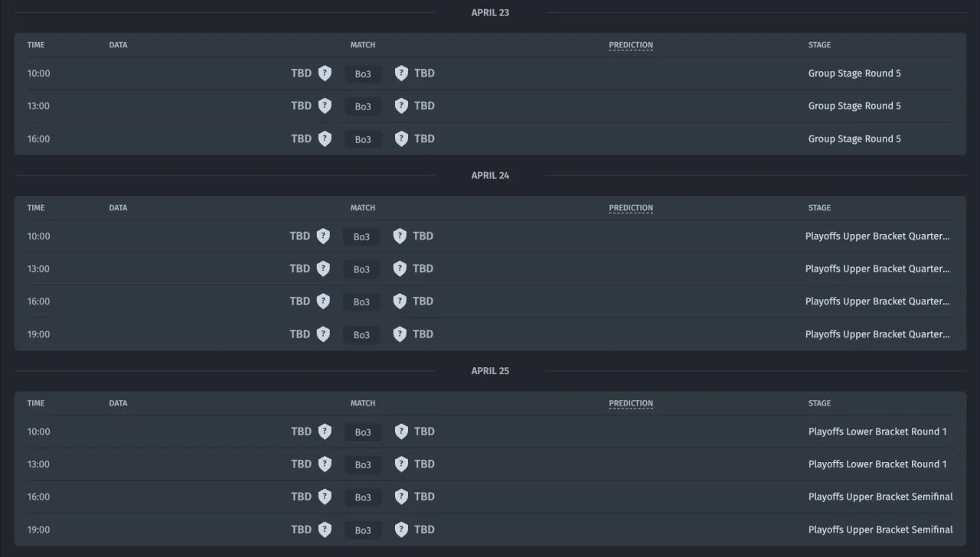Screen dimensions: 980x557
Task: Open left team shield icon, April 24 13:00 match
Action: (x=323, y=269)
